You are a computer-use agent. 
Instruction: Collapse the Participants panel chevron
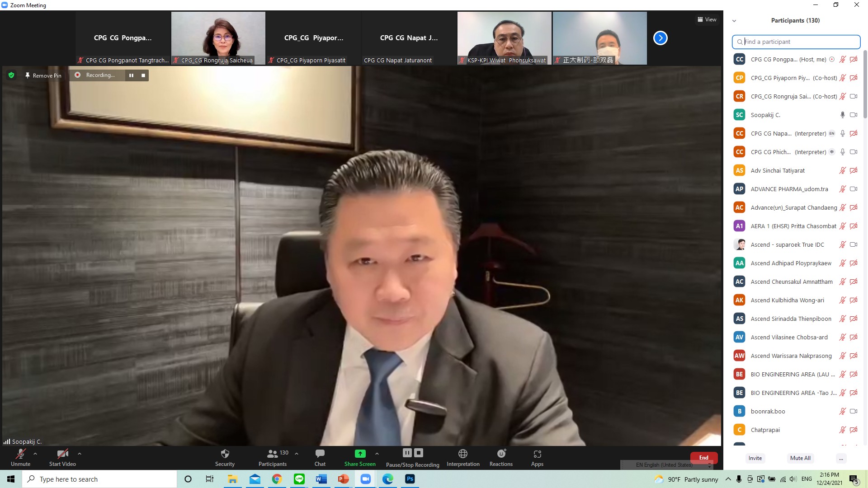click(734, 21)
